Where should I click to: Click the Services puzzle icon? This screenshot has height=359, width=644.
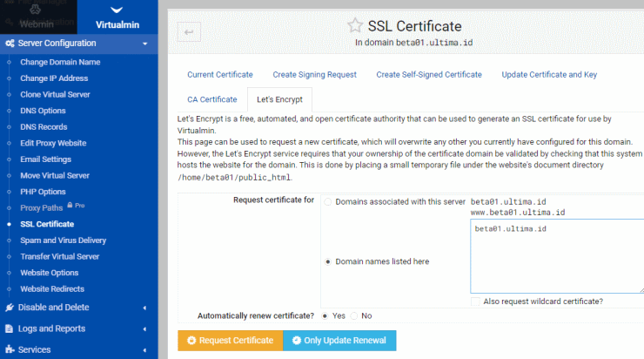coord(10,349)
